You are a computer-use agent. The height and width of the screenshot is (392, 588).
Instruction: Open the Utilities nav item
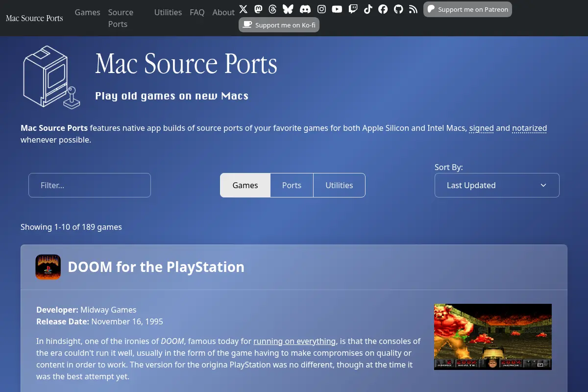point(168,12)
